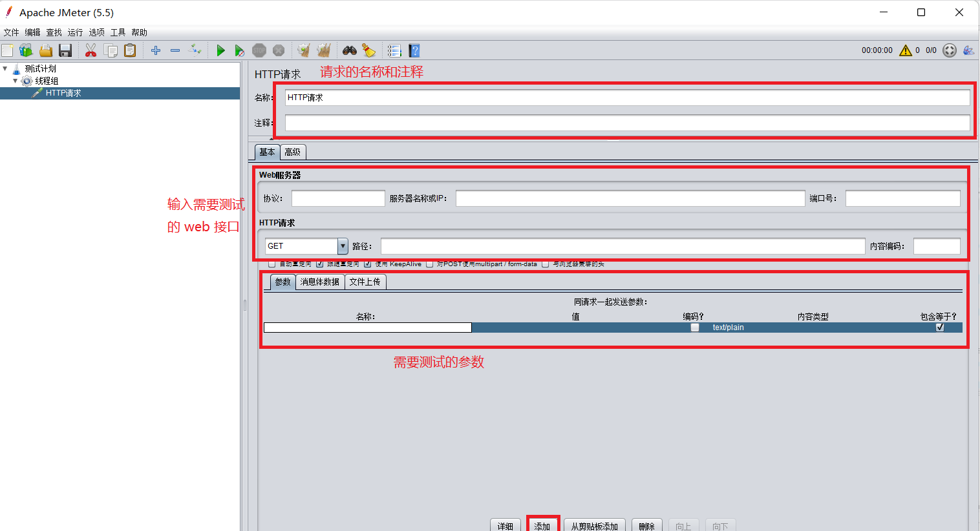Save the test plan with the floppy icon
Screen dimensions: 980x531
pyautogui.click(x=65, y=50)
